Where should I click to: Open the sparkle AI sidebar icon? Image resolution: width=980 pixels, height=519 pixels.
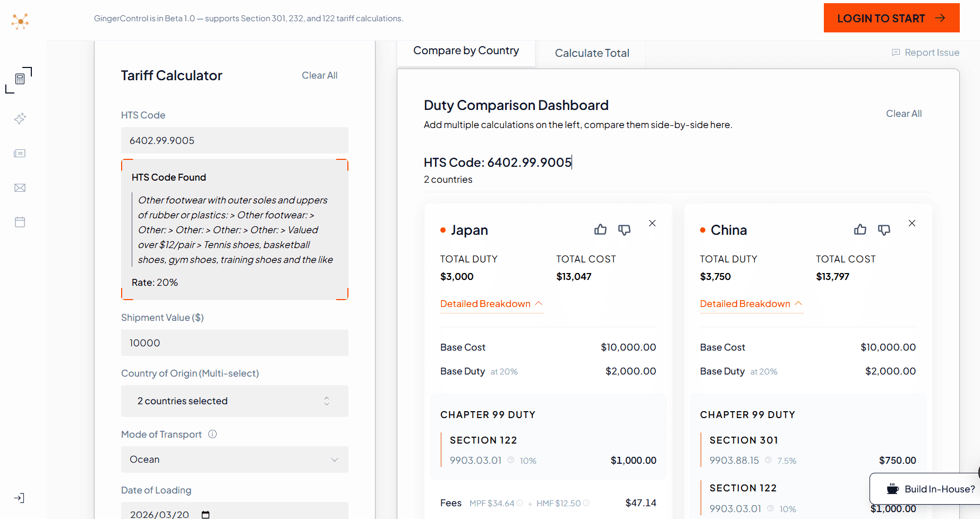[20, 118]
